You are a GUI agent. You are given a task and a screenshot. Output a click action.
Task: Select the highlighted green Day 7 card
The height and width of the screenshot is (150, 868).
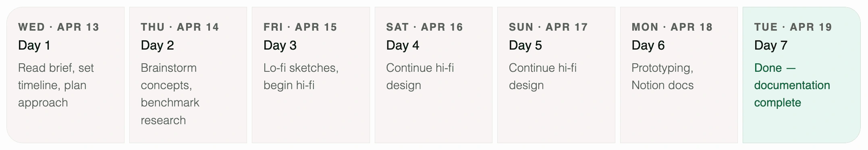click(x=802, y=75)
